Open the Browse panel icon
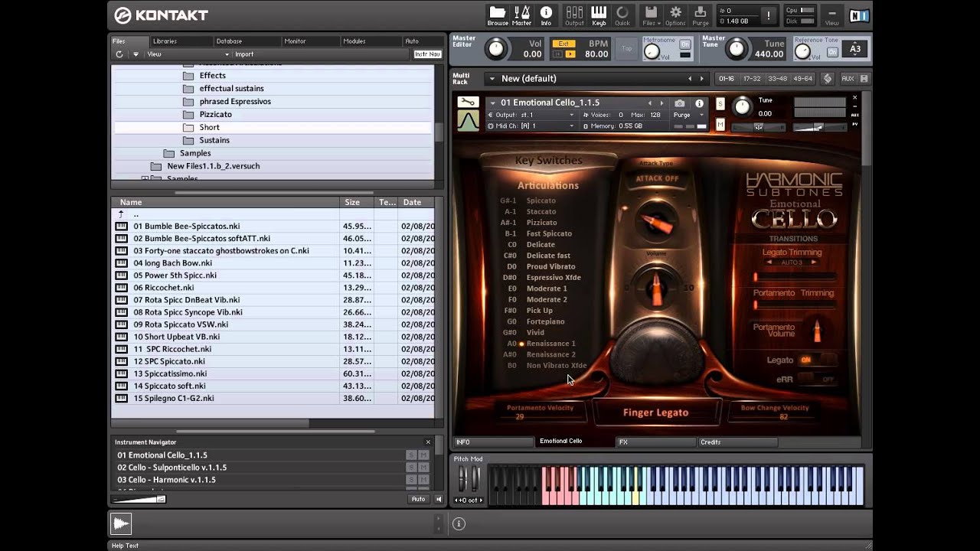980x551 pixels. click(x=498, y=14)
